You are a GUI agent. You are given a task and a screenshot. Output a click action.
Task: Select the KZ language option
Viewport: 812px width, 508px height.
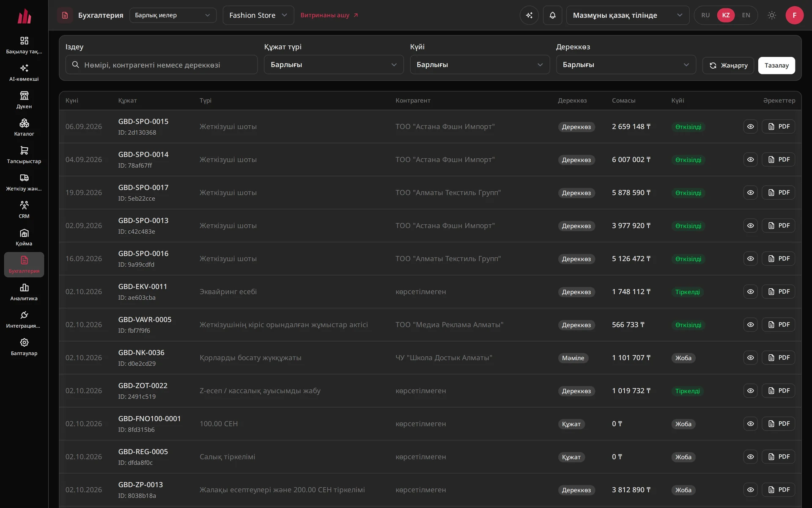point(726,15)
